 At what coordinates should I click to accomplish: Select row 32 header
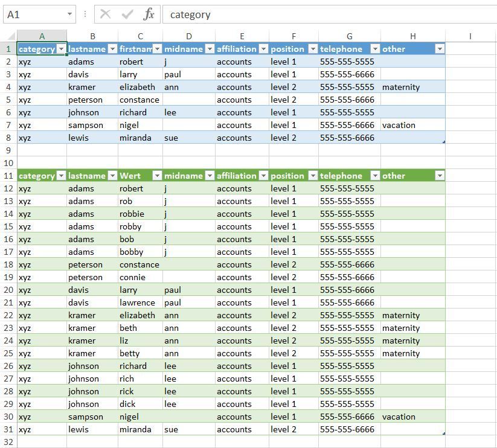click(x=8, y=442)
